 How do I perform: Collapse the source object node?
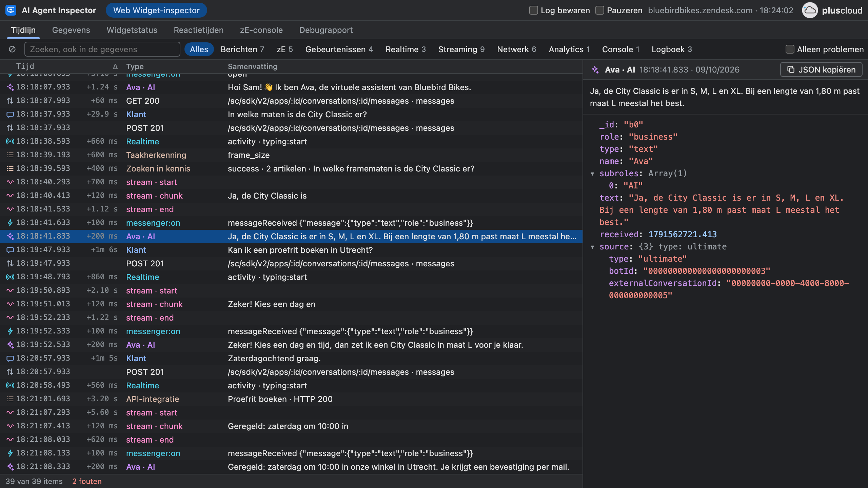tap(592, 247)
